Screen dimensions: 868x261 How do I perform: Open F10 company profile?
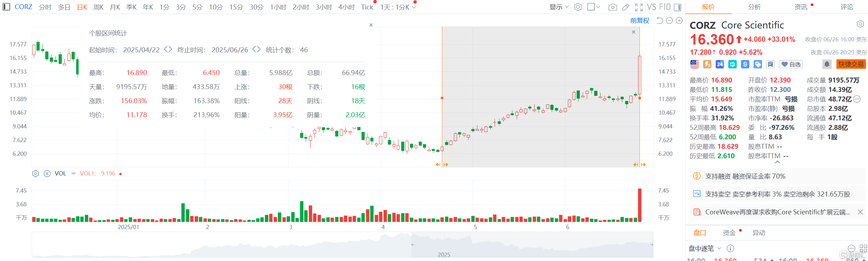click(665, 7)
